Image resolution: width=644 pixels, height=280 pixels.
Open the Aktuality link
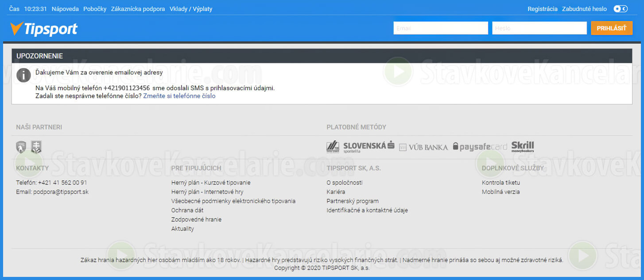182,229
